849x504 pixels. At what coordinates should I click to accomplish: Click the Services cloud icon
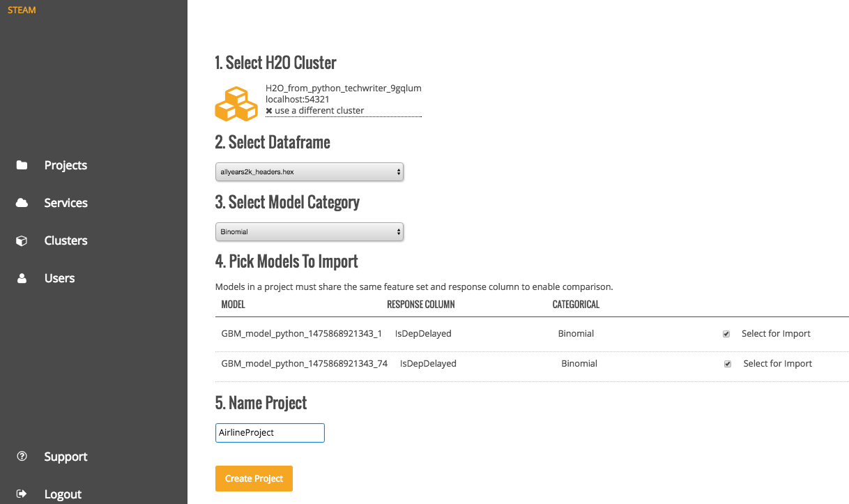pyautogui.click(x=22, y=203)
